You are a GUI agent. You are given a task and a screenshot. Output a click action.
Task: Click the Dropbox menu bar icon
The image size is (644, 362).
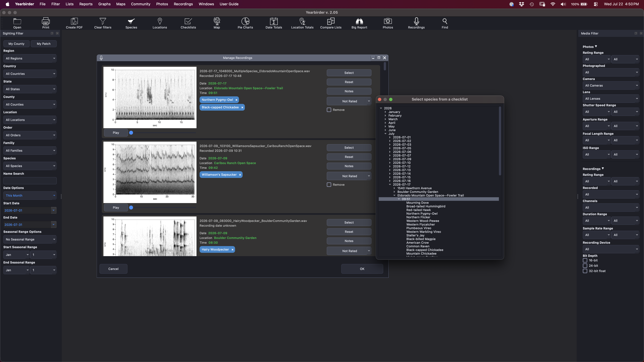click(521, 4)
